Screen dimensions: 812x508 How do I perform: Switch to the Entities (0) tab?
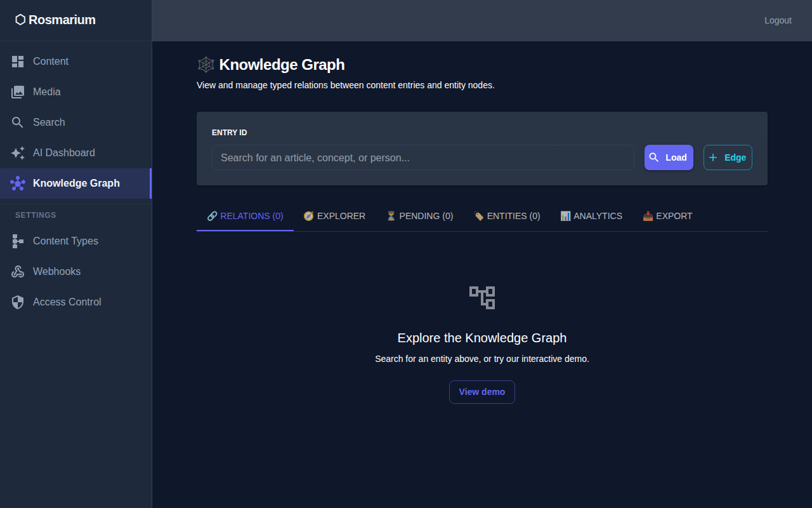(507, 216)
